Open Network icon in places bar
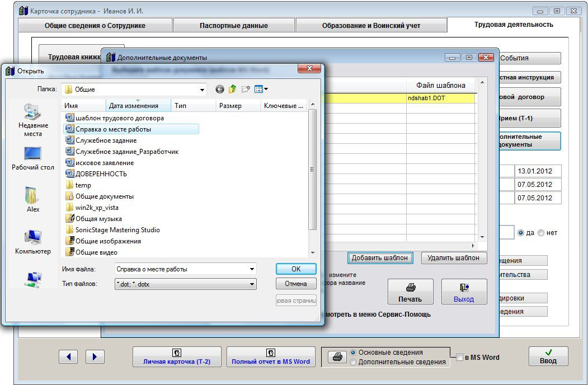Image resolution: width=588 pixels, height=385 pixels. (33, 280)
